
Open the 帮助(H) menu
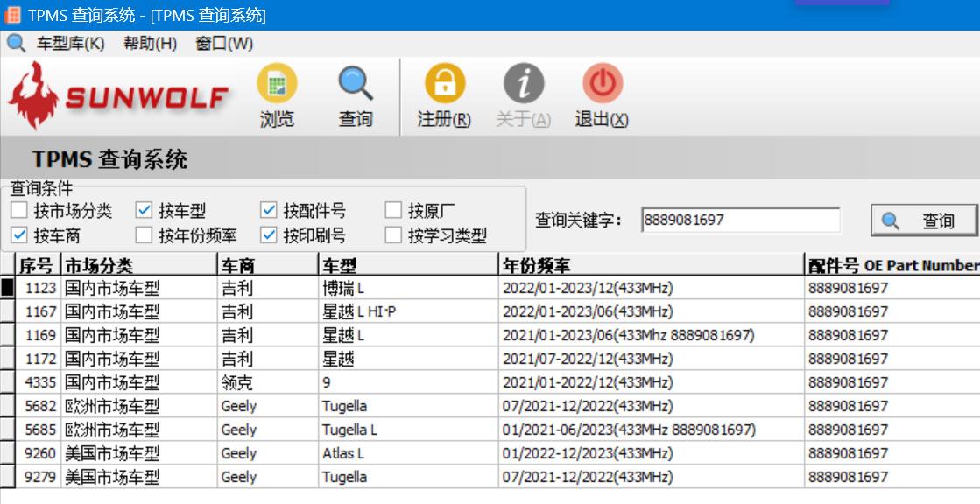point(150,43)
